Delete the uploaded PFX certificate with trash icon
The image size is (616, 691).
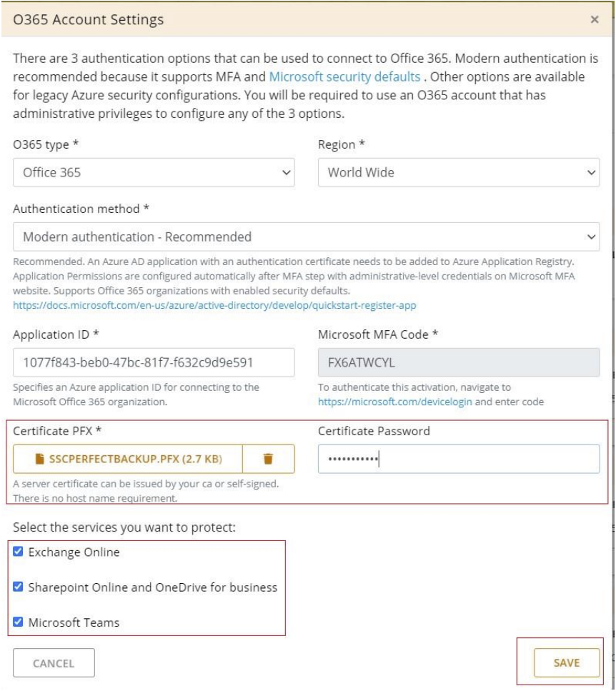268,459
